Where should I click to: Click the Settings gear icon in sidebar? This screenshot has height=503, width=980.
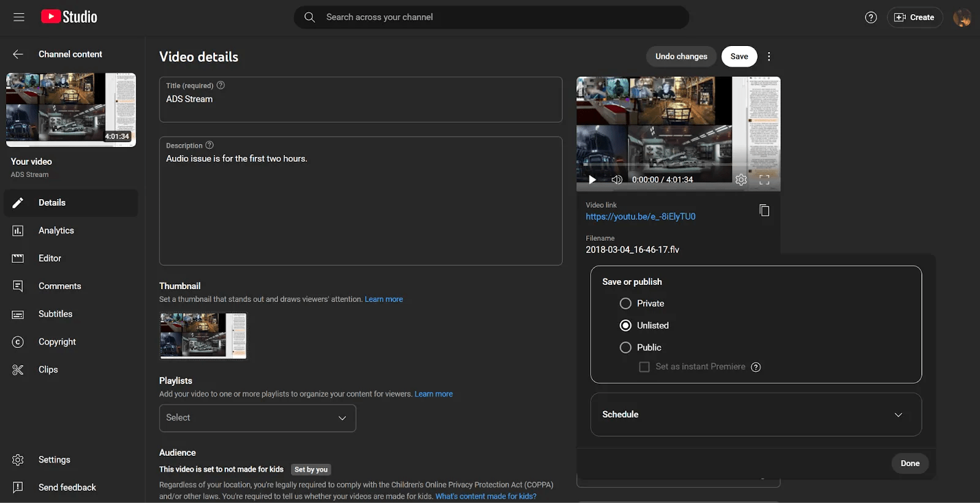pyautogui.click(x=18, y=460)
